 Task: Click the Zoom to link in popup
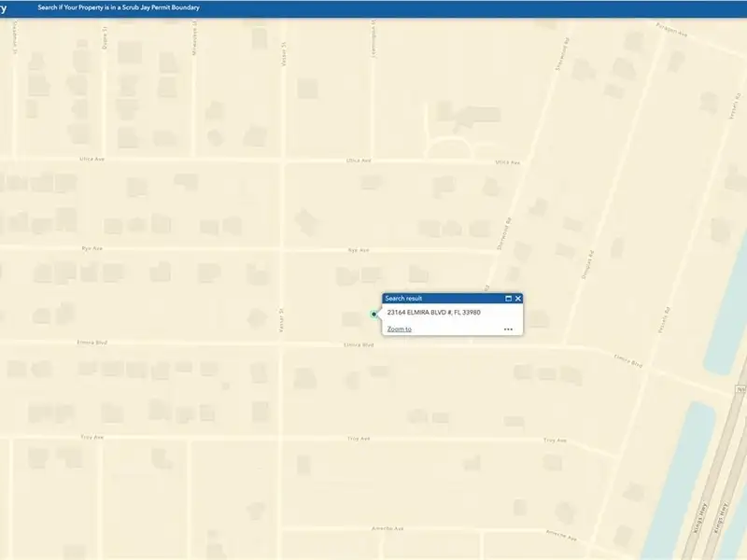(399, 329)
